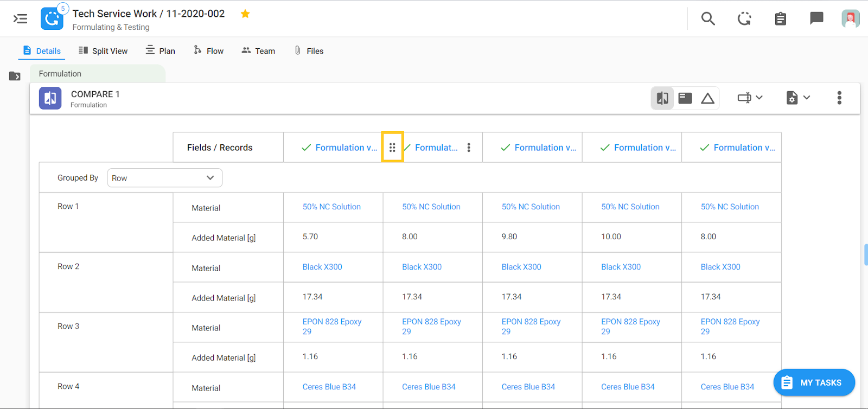The height and width of the screenshot is (409, 868).
Task: Click the Row 3 group label
Action: tap(68, 326)
